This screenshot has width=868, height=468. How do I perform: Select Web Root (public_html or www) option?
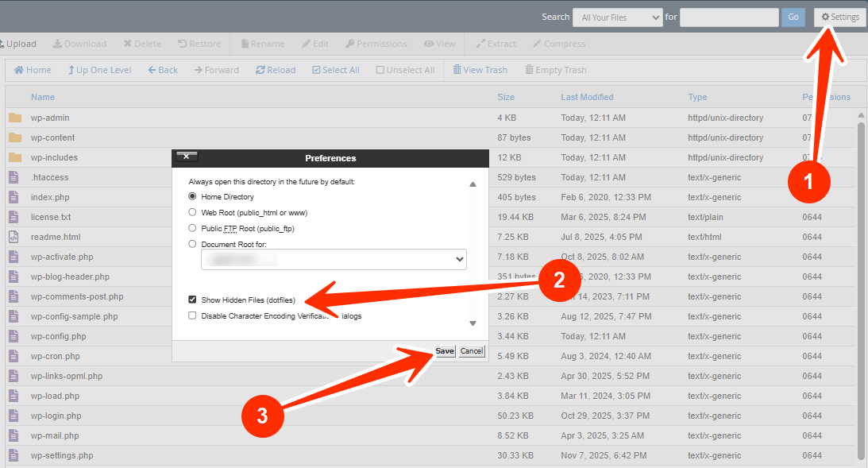tap(192, 212)
